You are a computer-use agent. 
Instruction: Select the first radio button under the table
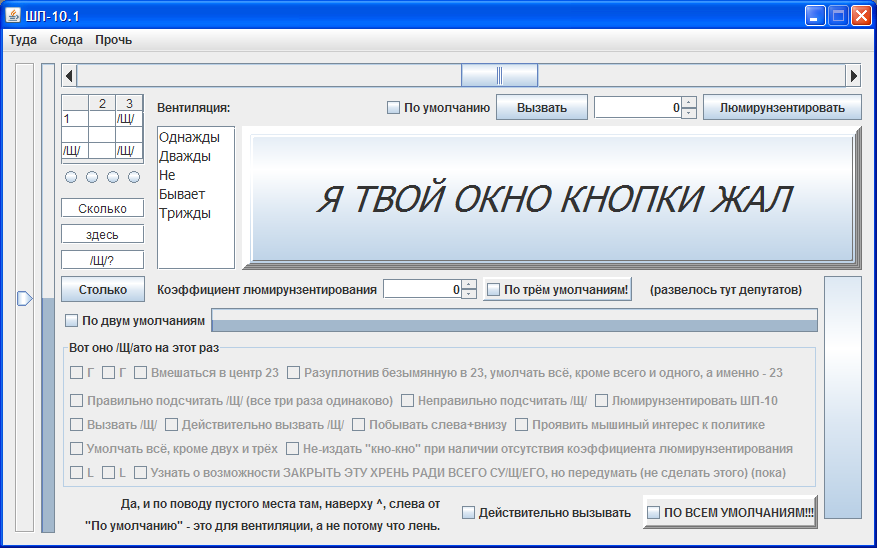(x=70, y=177)
